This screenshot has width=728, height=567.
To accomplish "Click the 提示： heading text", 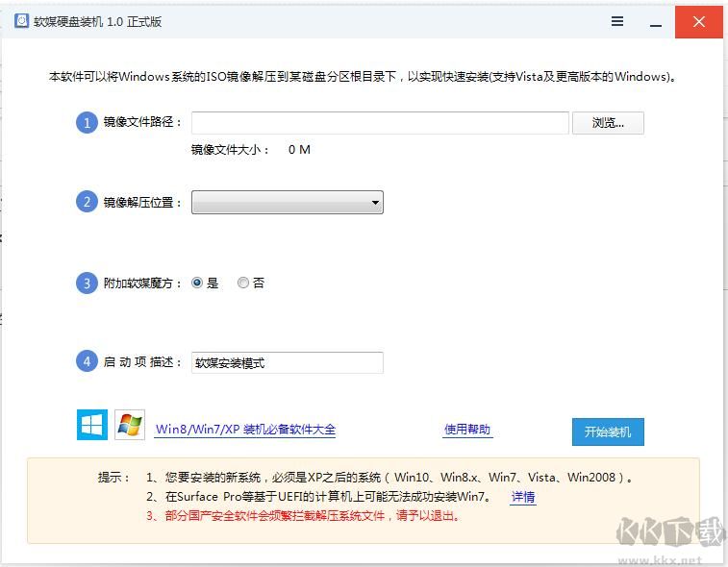I will coord(113,478).
